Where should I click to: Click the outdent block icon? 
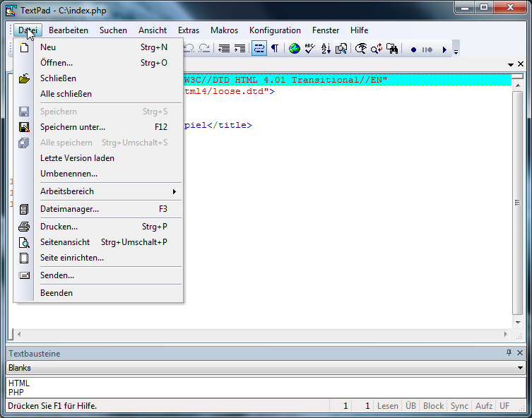[224, 49]
